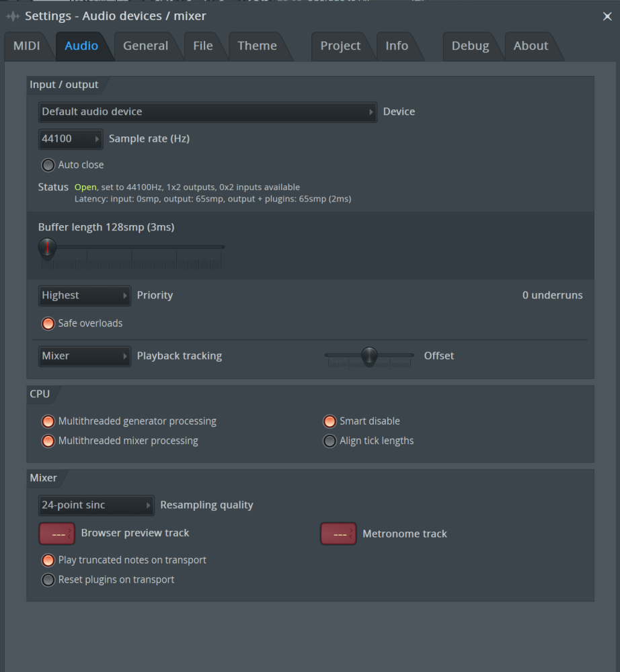Close the Settings window

point(607,16)
